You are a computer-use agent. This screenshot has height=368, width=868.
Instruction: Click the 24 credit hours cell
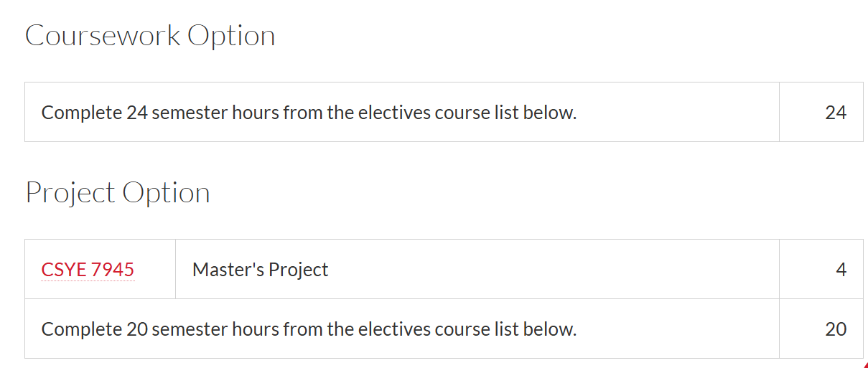(821, 112)
